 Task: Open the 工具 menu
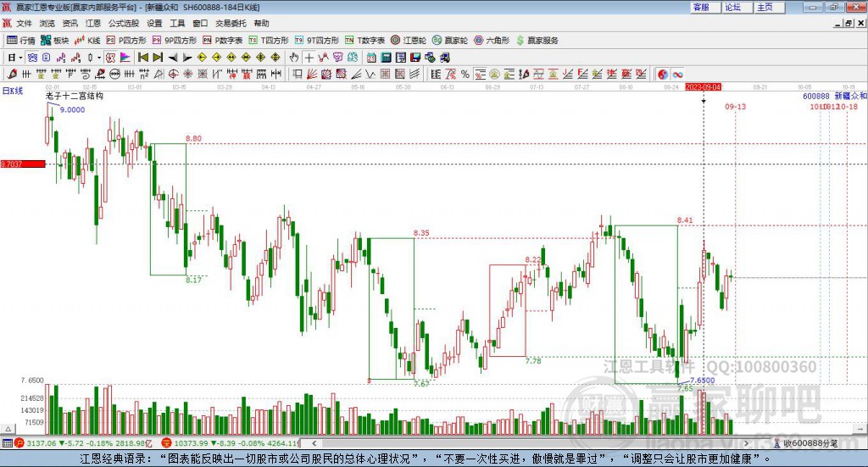point(177,23)
